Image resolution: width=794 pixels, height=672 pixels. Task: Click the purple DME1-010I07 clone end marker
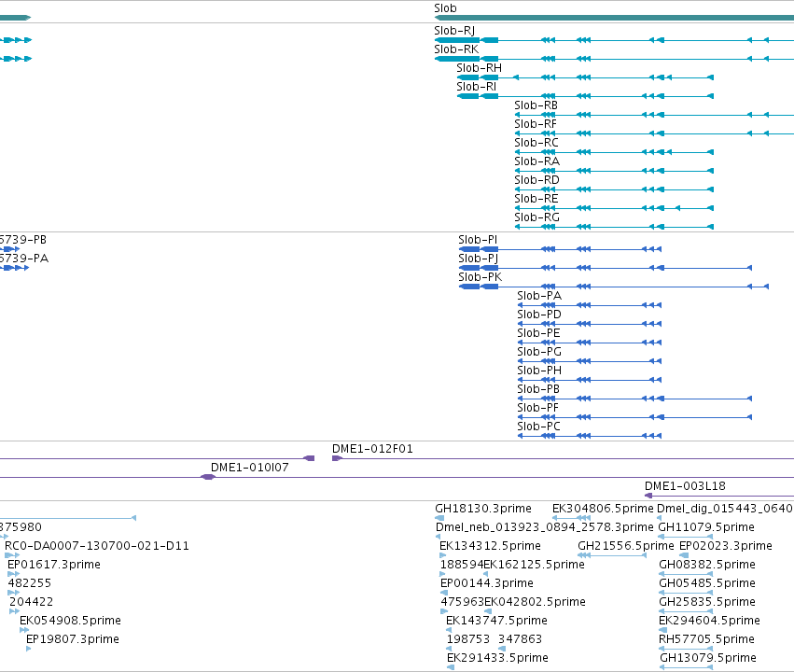(x=208, y=477)
